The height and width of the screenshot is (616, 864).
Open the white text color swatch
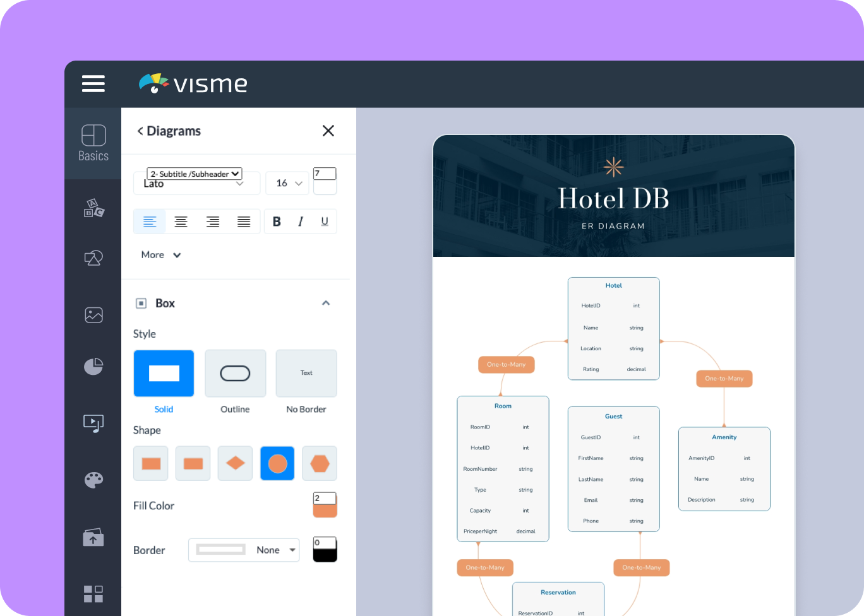pos(325,187)
